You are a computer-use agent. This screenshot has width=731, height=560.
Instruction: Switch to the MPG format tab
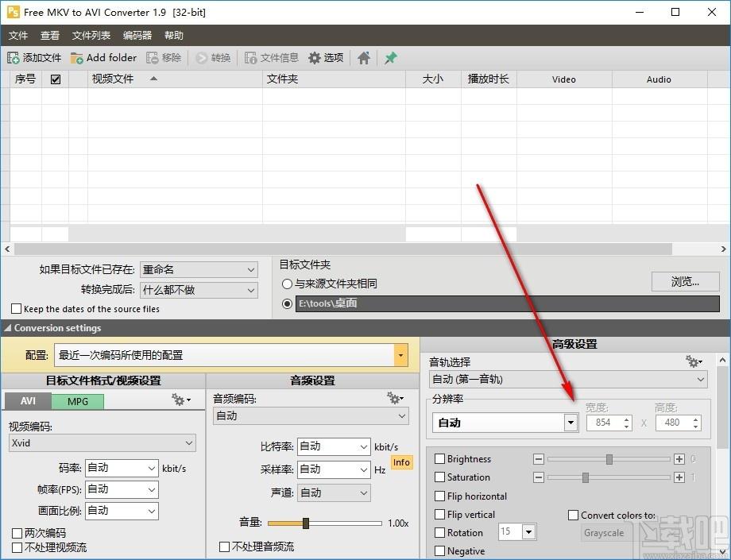[77, 402]
